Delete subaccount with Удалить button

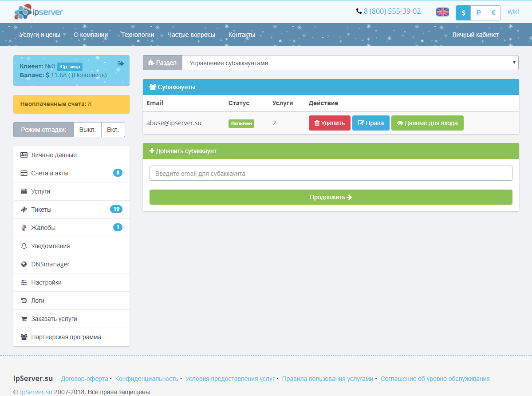(329, 123)
